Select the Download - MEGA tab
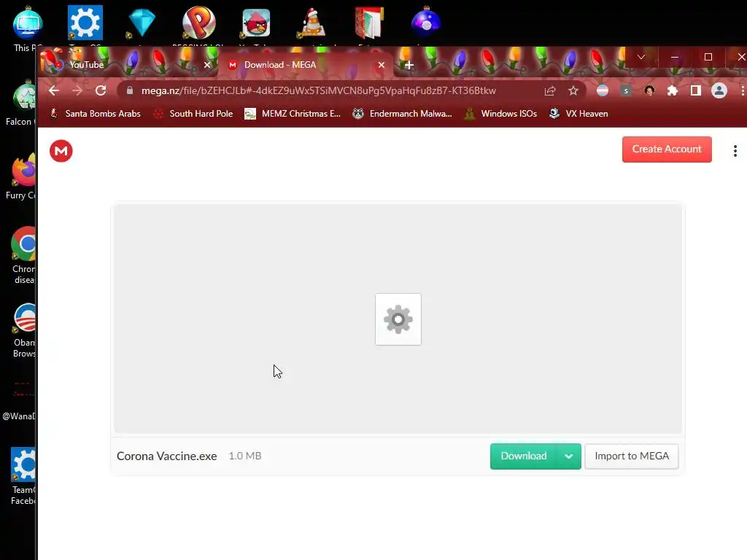The height and width of the screenshot is (560, 747). pos(306,65)
